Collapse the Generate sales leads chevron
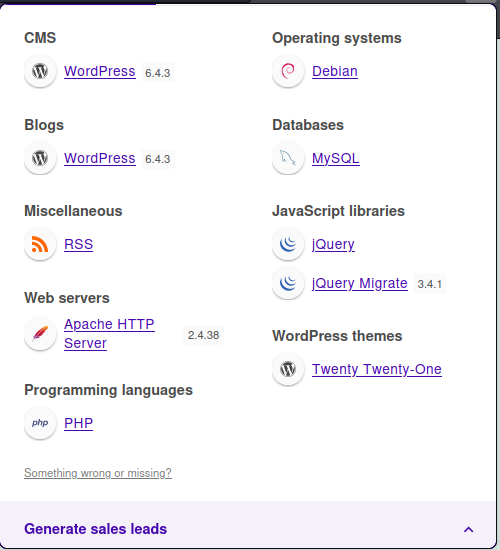The image size is (500, 550). pyautogui.click(x=468, y=529)
